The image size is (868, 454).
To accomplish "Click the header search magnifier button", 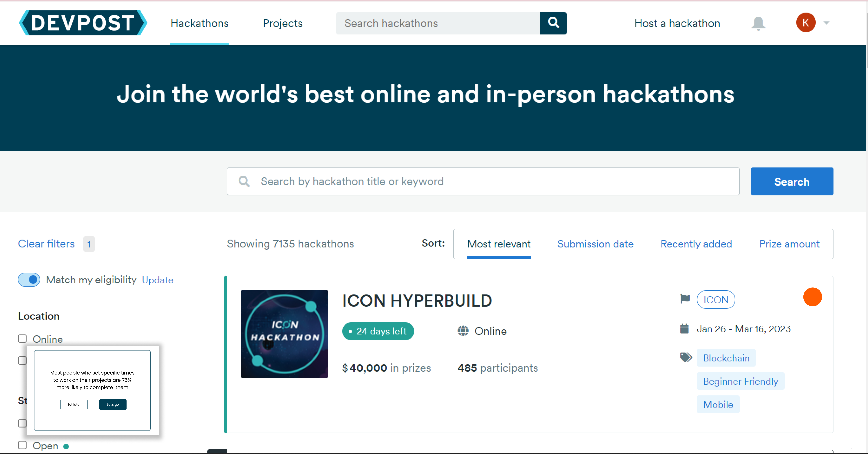I will click(553, 23).
